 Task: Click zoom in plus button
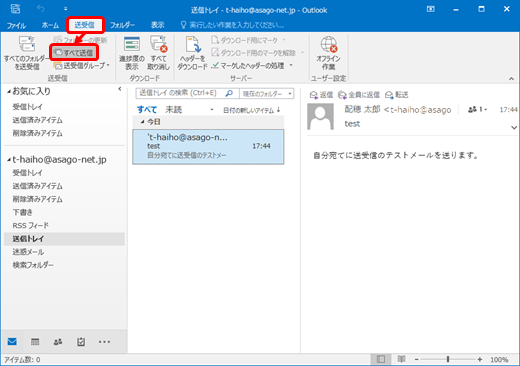(x=480, y=359)
